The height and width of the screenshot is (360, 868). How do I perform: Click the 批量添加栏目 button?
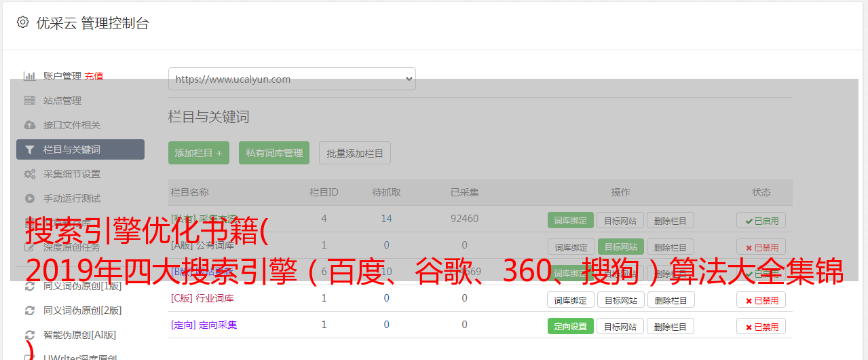pos(355,153)
